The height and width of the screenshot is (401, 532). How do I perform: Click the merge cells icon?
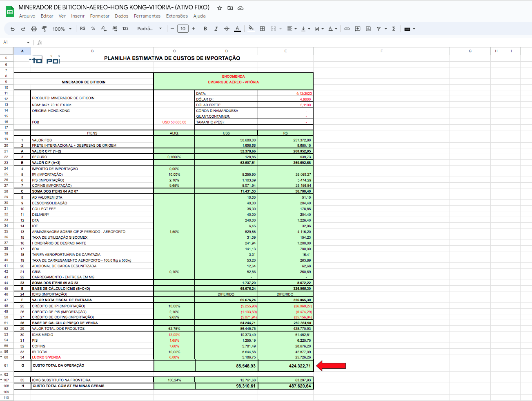click(x=273, y=29)
